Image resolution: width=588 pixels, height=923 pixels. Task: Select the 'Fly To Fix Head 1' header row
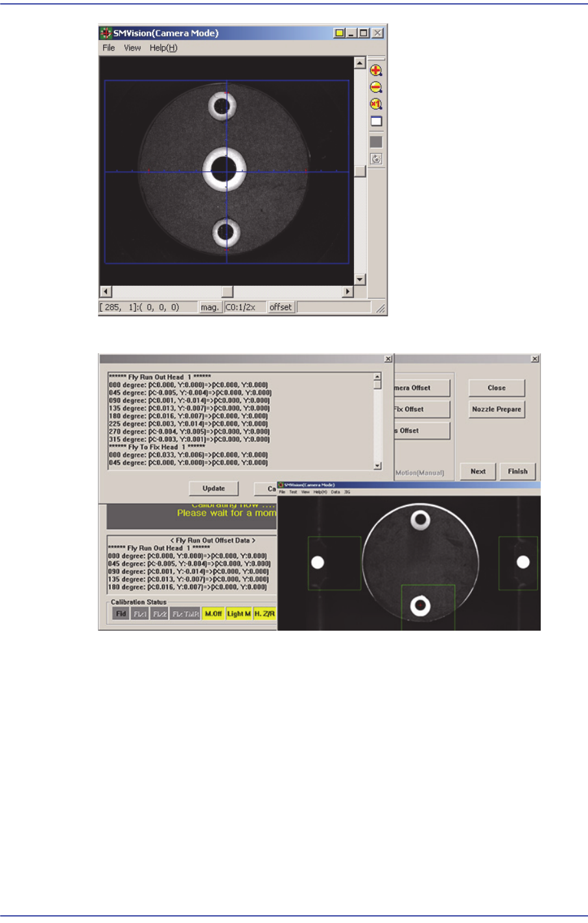tap(157, 447)
